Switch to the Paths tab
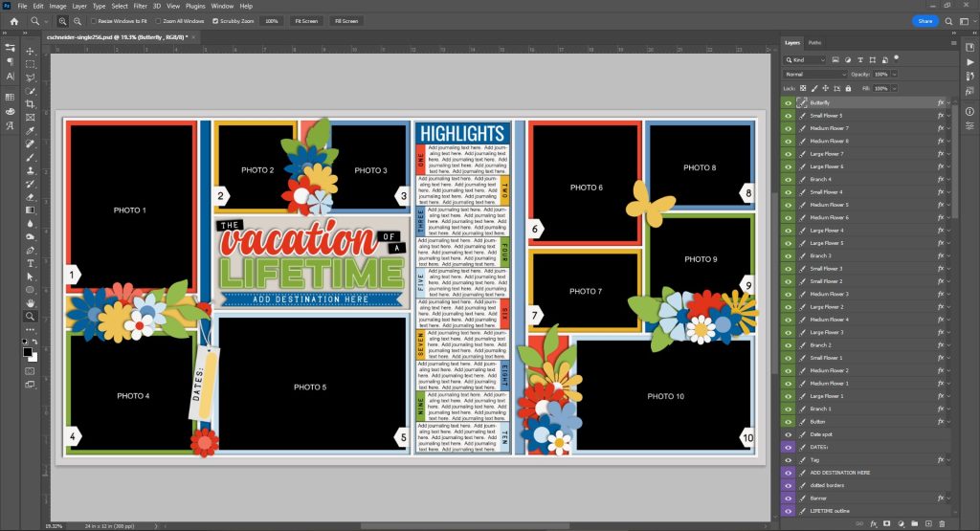The width and height of the screenshot is (980, 531). pyautogui.click(x=814, y=42)
